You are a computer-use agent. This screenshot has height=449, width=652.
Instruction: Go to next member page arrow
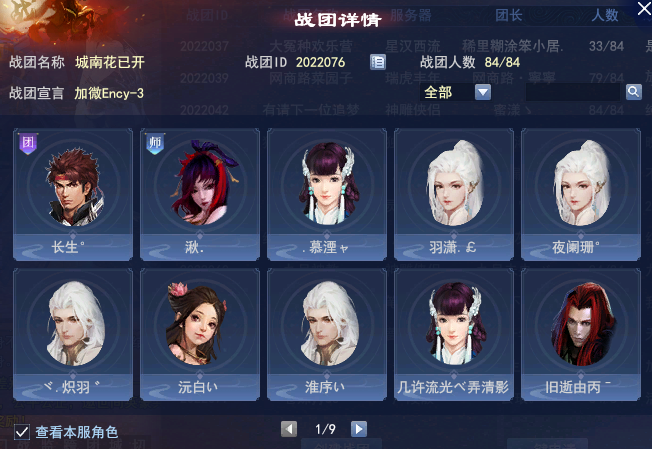[359, 429]
